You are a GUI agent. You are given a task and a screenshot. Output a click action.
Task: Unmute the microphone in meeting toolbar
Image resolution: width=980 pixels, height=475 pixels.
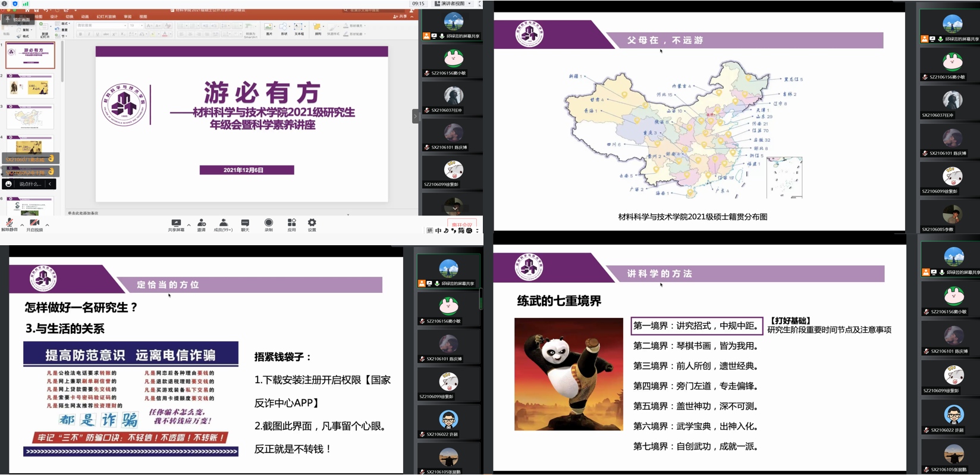9,223
